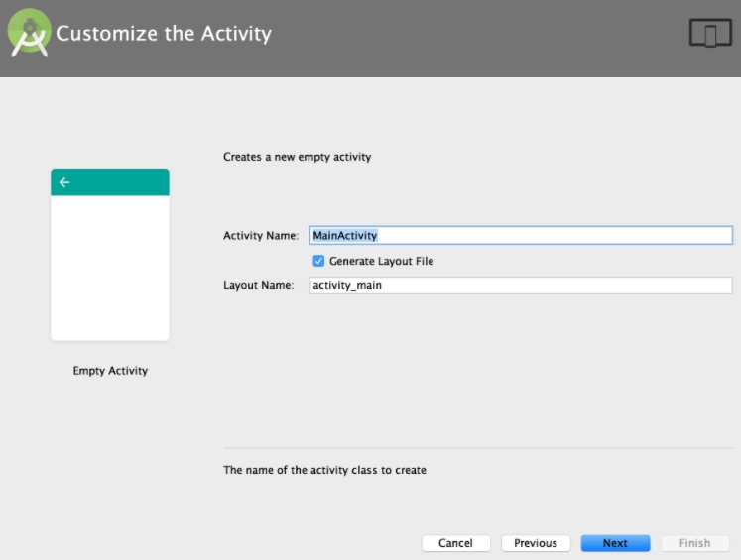The height and width of the screenshot is (560, 741).
Task: Click the 'Customize the Activity' header title
Action: pyautogui.click(x=164, y=34)
